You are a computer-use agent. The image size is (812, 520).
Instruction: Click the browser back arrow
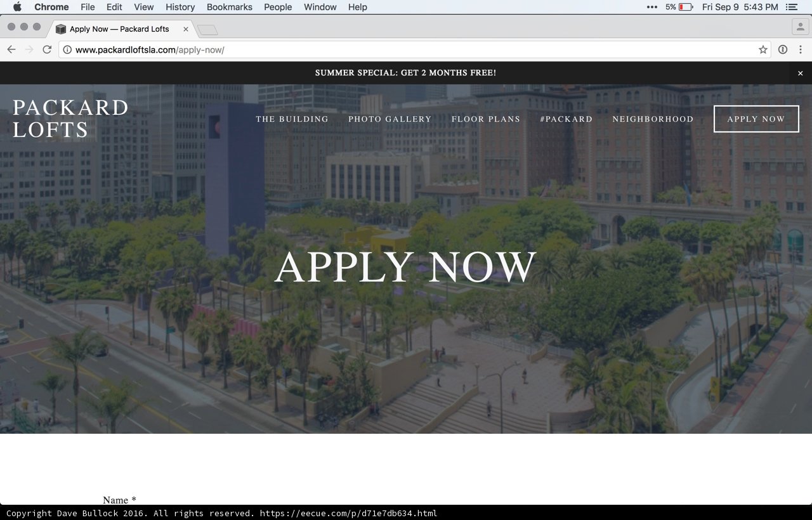[11, 49]
